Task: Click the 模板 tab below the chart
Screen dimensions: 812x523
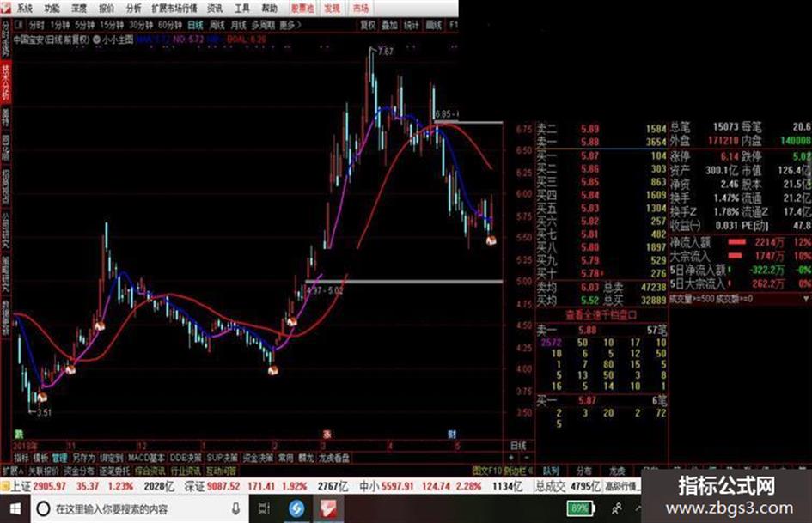Action: (x=40, y=458)
